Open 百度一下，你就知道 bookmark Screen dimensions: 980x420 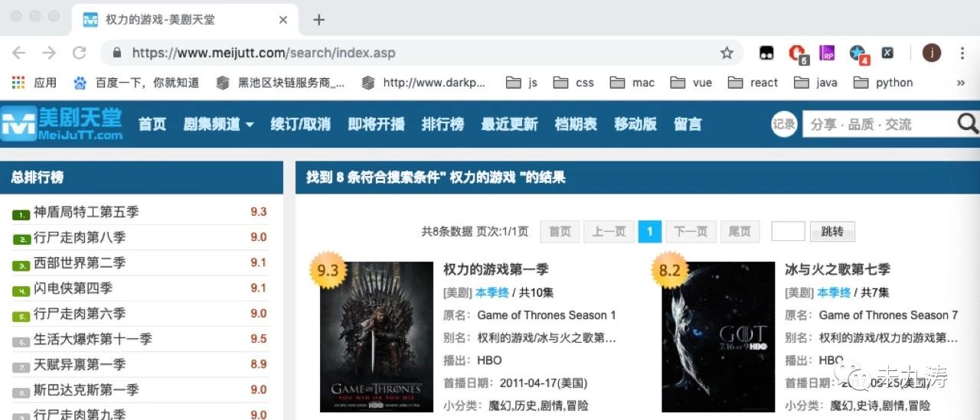[x=136, y=83]
